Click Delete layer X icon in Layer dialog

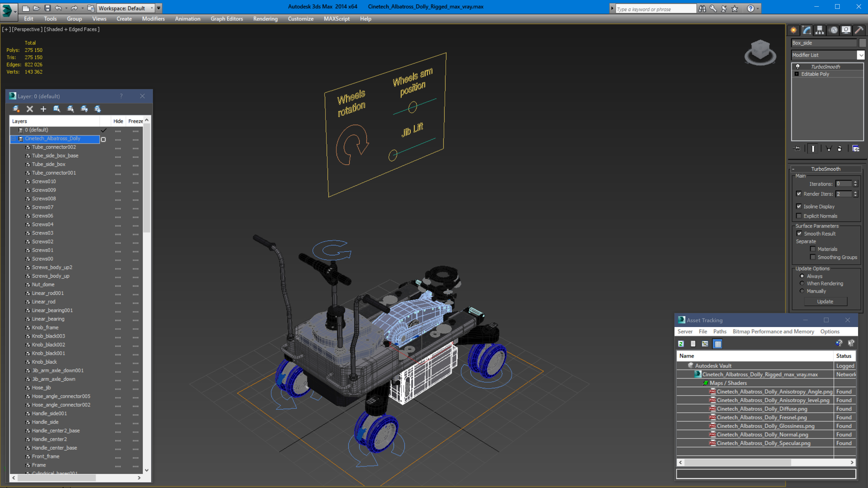(x=30, y=109)
